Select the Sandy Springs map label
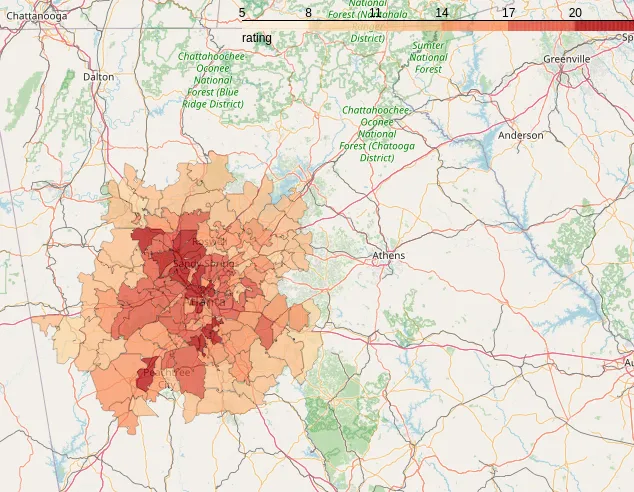The height and width of the screenshot is (492, 634). pos(203,263)
